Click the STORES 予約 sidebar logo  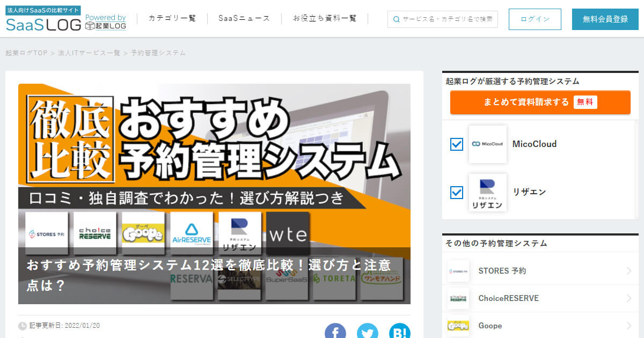[x=458, y=271]
